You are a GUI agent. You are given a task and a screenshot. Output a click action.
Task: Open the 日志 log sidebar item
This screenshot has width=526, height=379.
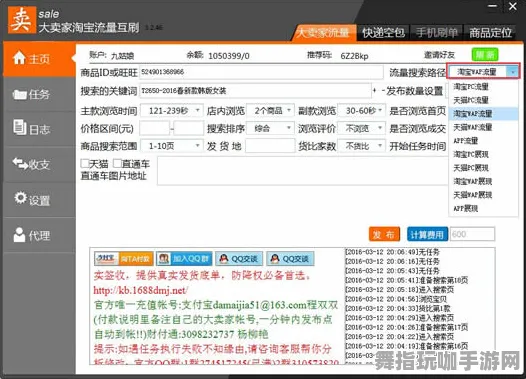[x=39, y=129]
